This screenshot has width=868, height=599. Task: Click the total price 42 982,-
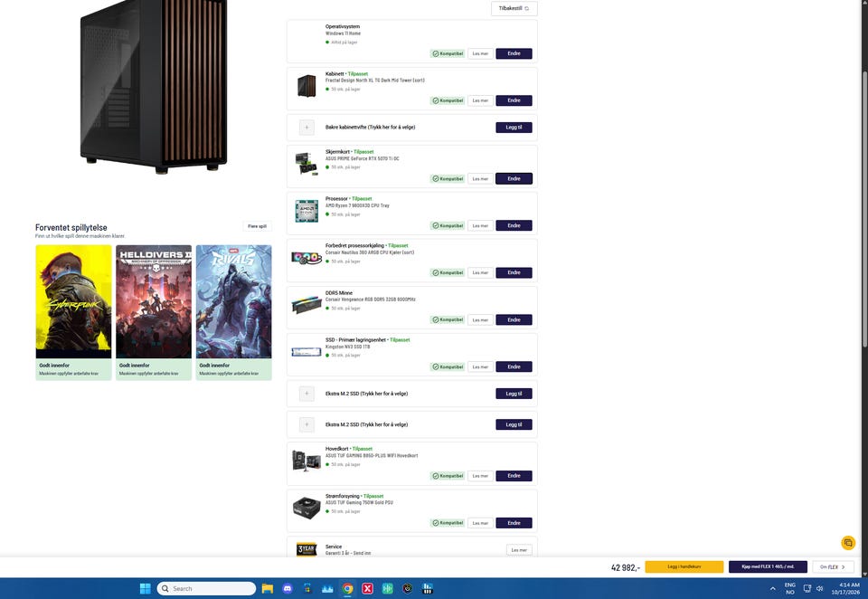[626, 567]
